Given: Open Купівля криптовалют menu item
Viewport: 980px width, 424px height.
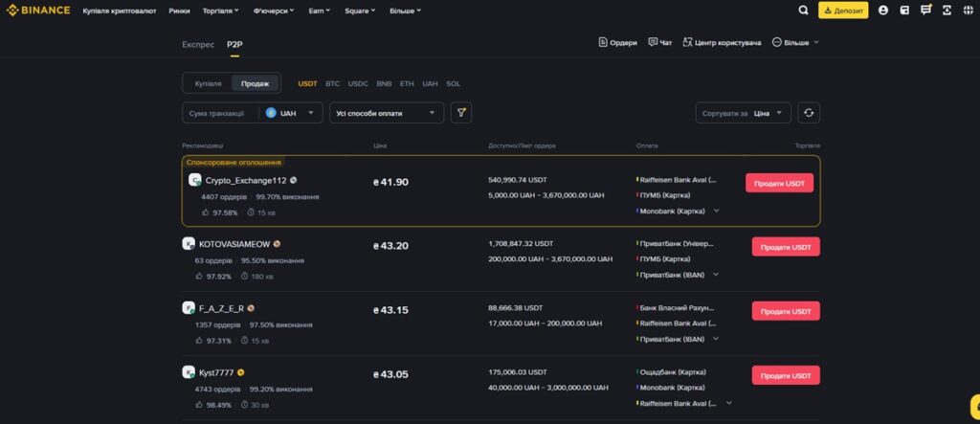Looking at the screenshot, I should click(120, 11).
